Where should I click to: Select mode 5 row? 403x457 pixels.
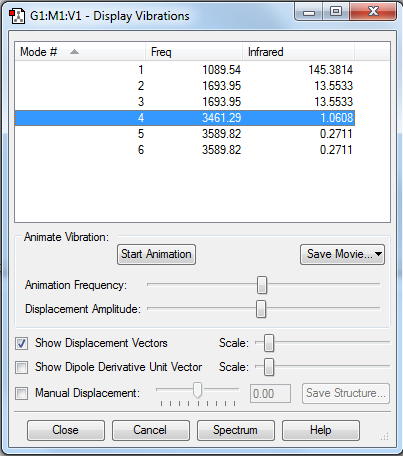[x=185, y=134]
